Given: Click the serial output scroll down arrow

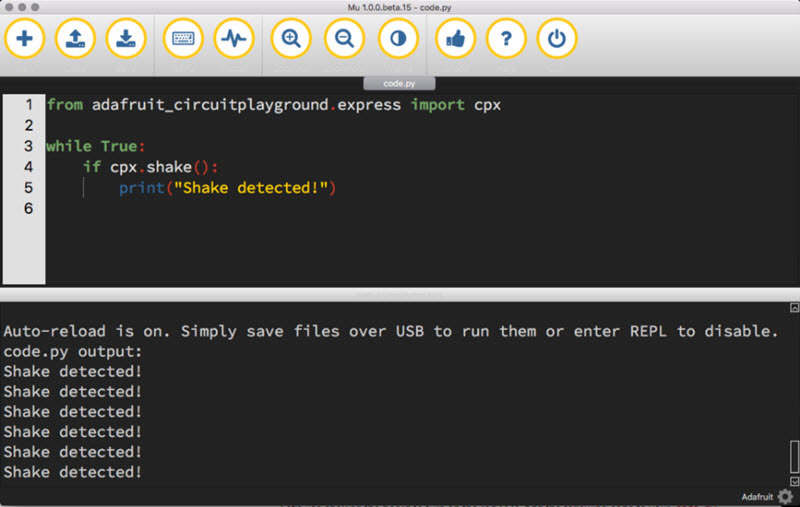Looking at the screenshot, I should point(794,481).
